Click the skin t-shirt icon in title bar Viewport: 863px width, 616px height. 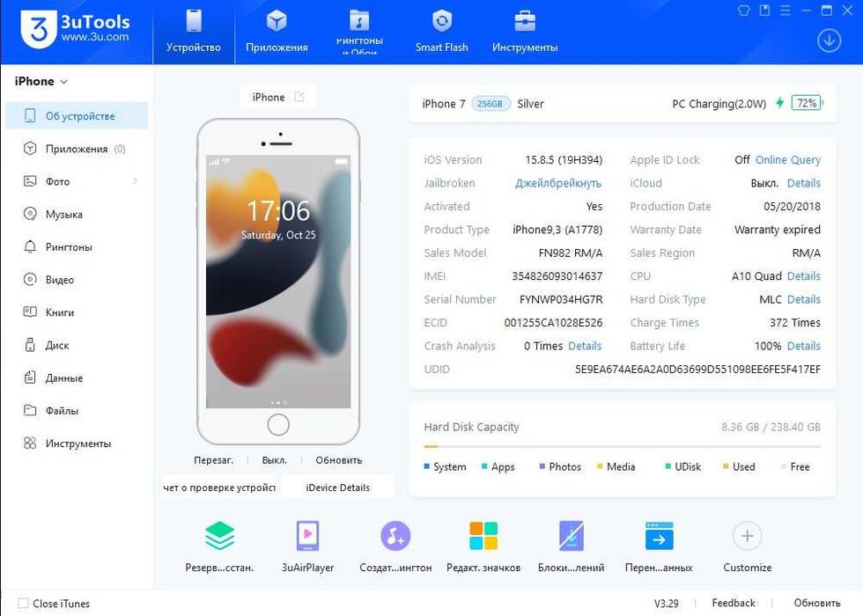click(x=744, y=10)
